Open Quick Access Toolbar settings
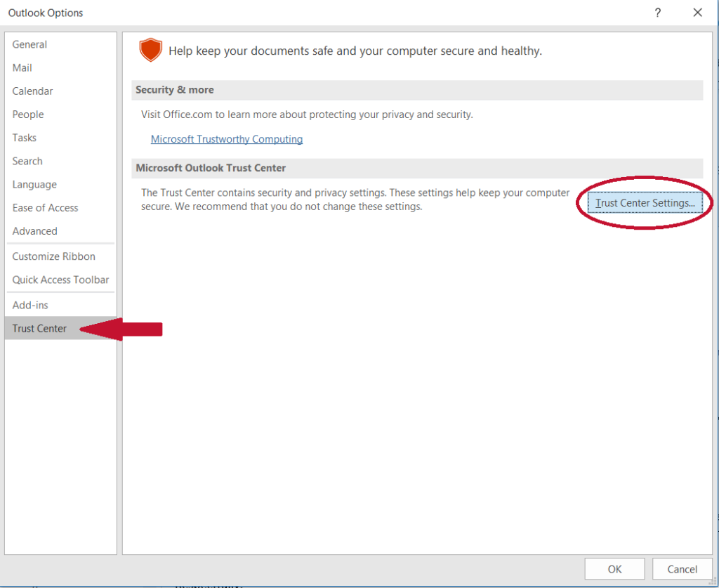 (x=60, y=280)
